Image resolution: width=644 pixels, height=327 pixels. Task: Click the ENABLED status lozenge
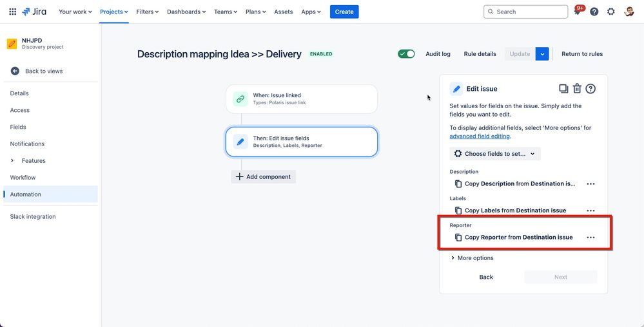(x=321, y=53)
